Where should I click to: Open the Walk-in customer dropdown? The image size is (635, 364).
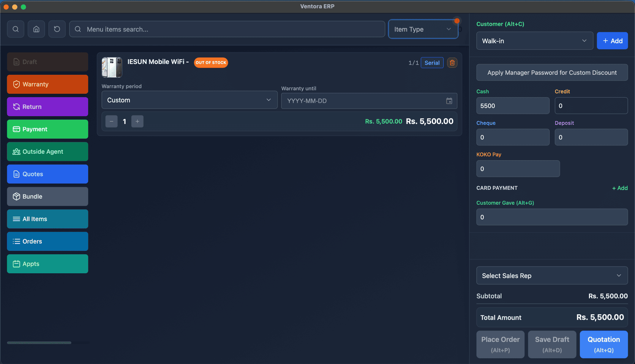pyautogui.click(x=535, y=41)
